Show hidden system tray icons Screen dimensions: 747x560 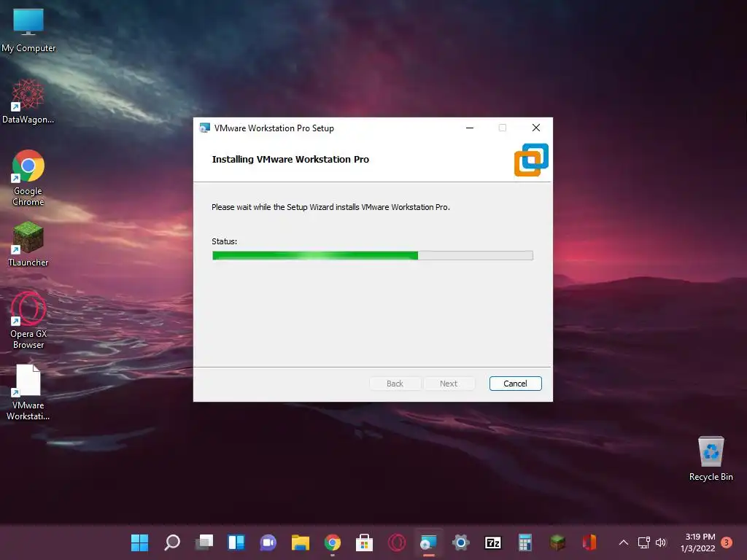624,542
